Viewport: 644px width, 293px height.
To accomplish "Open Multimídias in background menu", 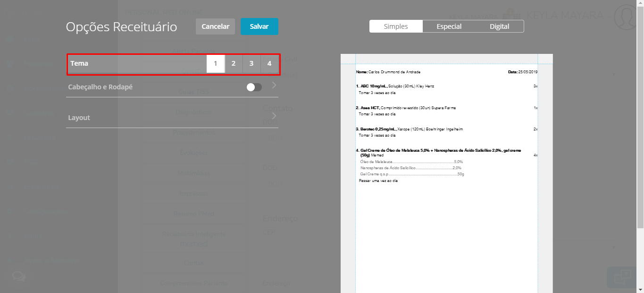I will tap(193, 173).
